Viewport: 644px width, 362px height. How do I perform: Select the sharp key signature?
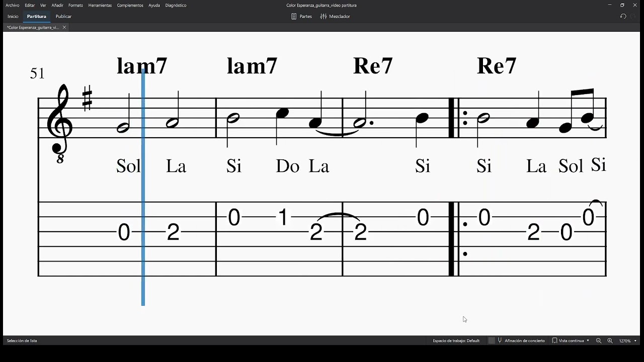click(x=87, y=98)
